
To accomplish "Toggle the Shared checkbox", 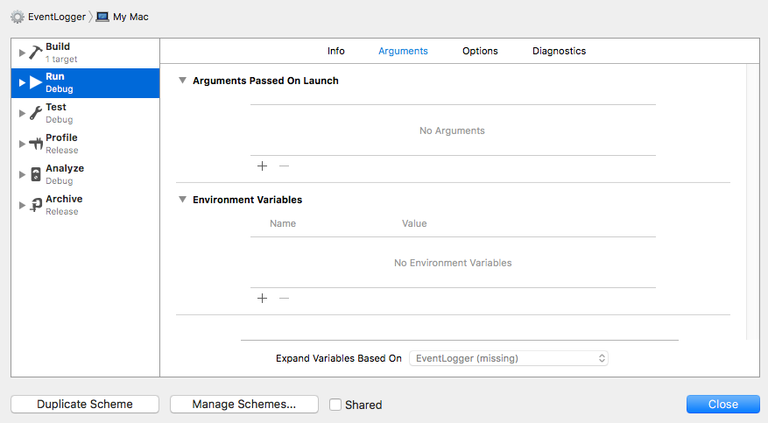I will (x=336, y=405).
